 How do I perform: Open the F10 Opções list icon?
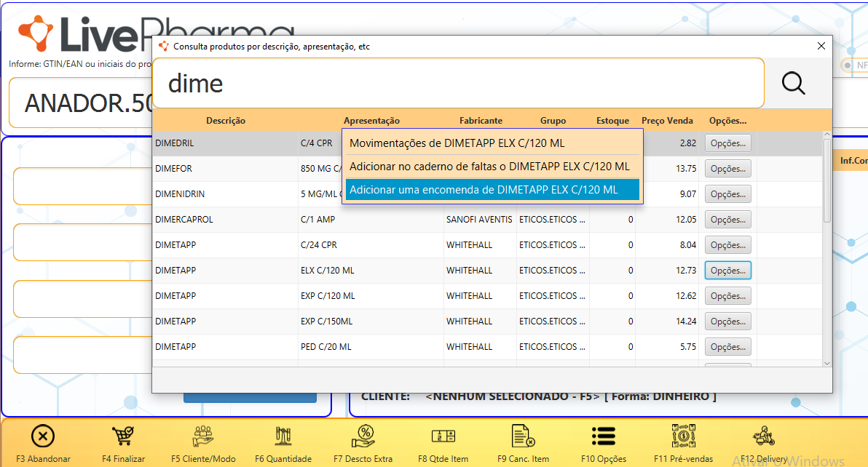[x=604, y=436]
